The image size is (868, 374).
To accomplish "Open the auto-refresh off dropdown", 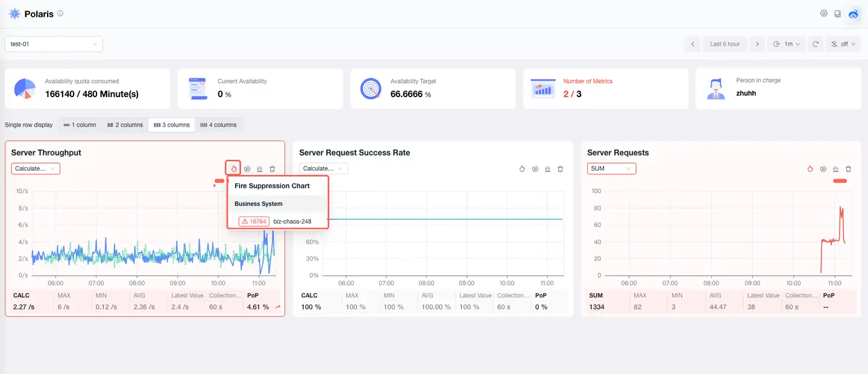I will click(843, 44).
